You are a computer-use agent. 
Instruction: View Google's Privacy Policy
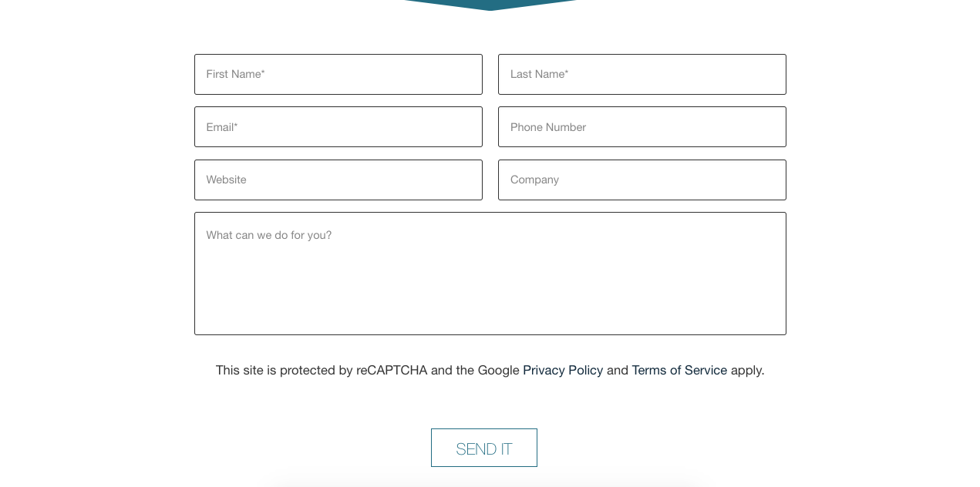pos(563,371)
